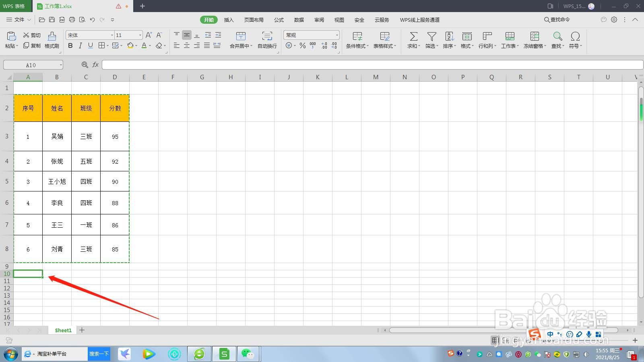Align text left

click(177, 45)
